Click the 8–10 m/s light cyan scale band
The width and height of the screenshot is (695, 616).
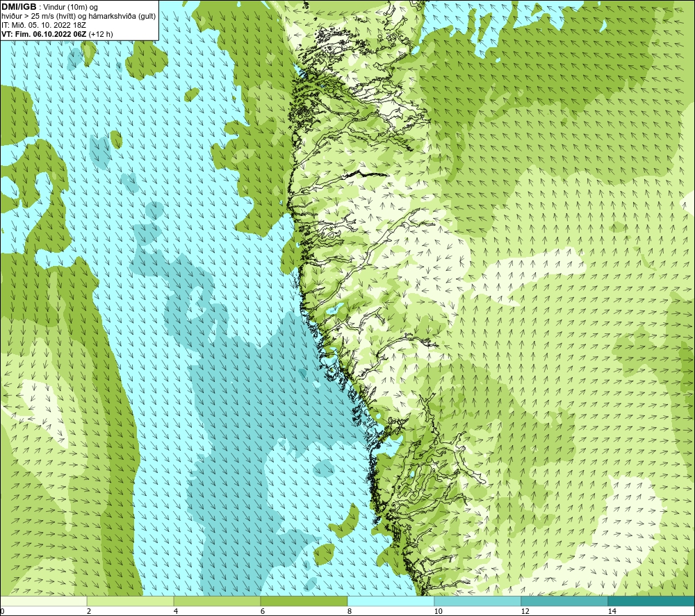391,601
